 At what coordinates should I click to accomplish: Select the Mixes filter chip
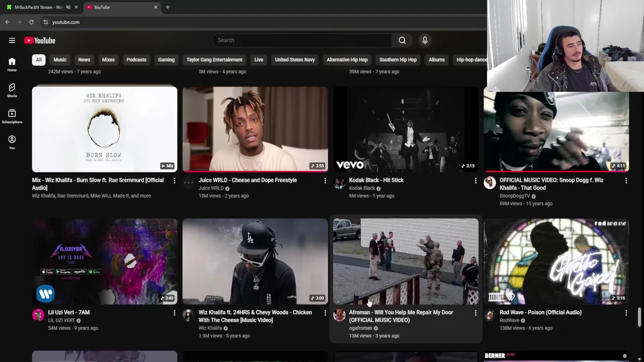click(108, 60)
